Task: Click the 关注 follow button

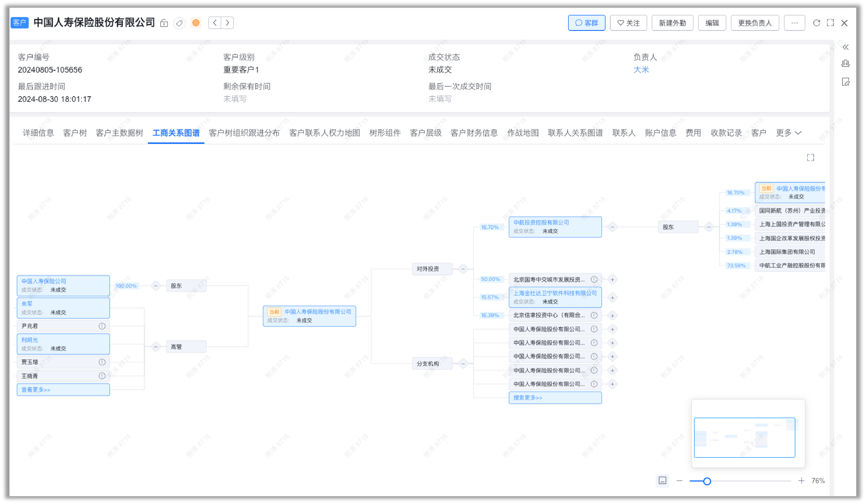Action: [x=629, y=23]
